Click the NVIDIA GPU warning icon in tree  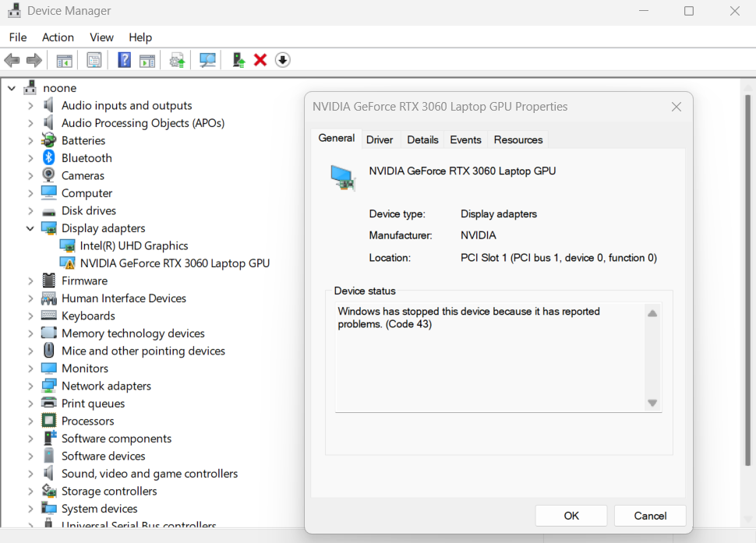pos(68,263)
